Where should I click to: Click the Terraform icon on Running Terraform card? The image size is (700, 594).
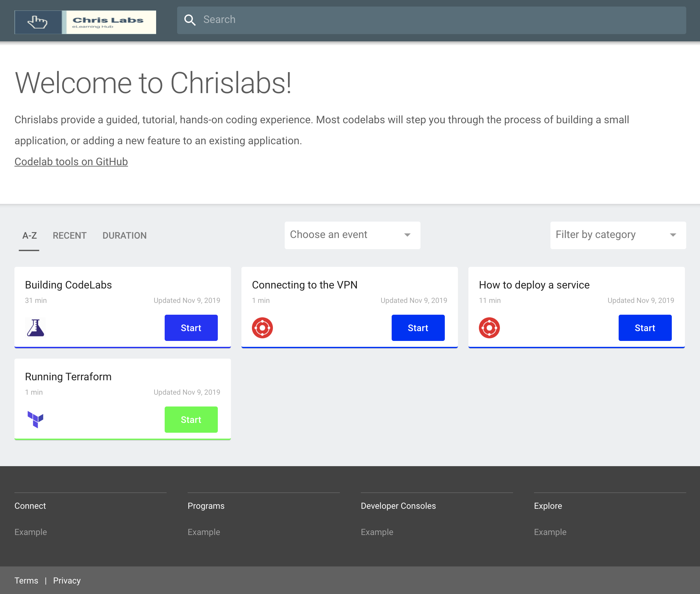36,419
